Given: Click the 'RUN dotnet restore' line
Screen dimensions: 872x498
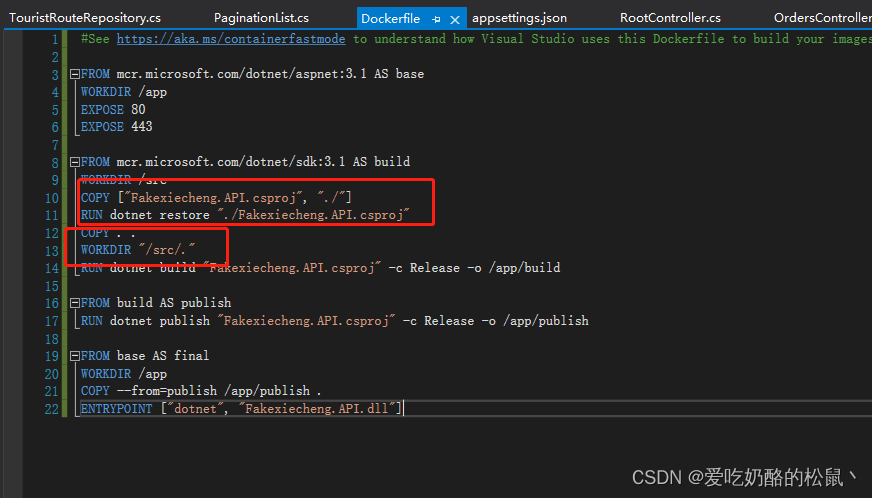Looking at the screenshot, I should pos(245,215).
